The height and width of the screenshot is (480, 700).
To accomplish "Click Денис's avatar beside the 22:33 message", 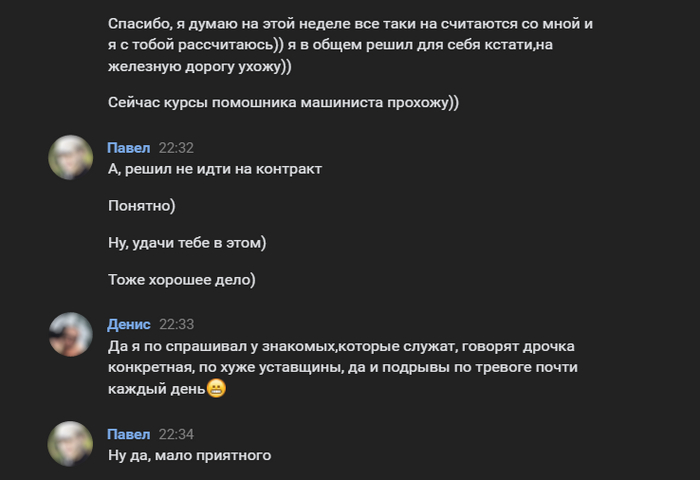I will click(71, 334).
